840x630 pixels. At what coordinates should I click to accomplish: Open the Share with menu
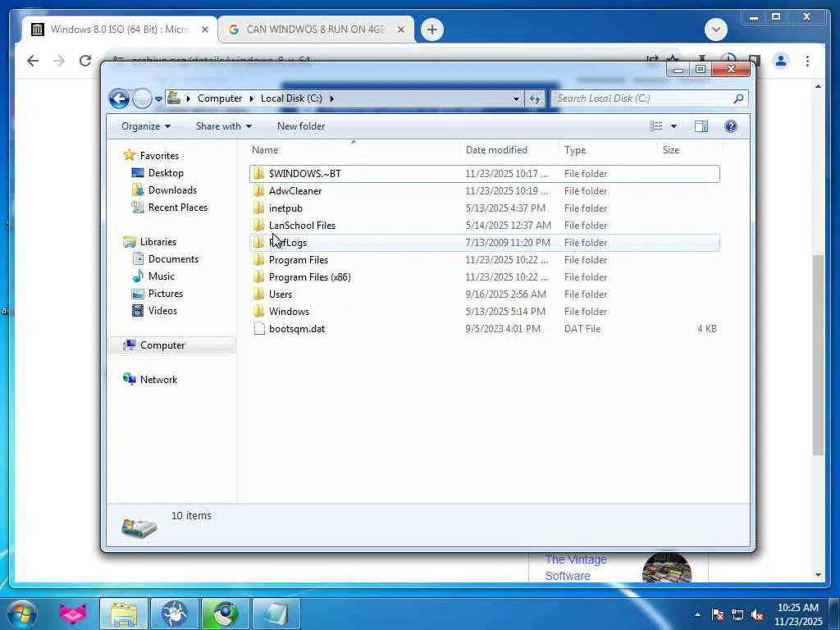click(x=223, y=126)
